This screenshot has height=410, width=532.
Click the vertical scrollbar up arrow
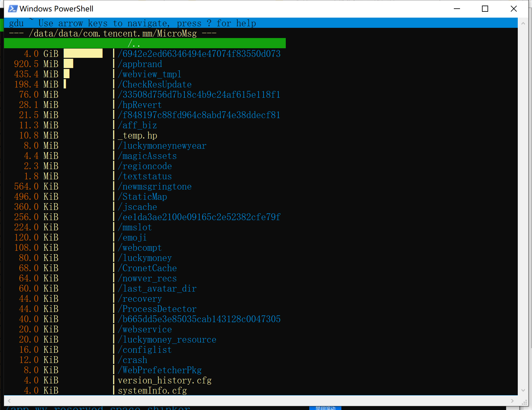523,23
